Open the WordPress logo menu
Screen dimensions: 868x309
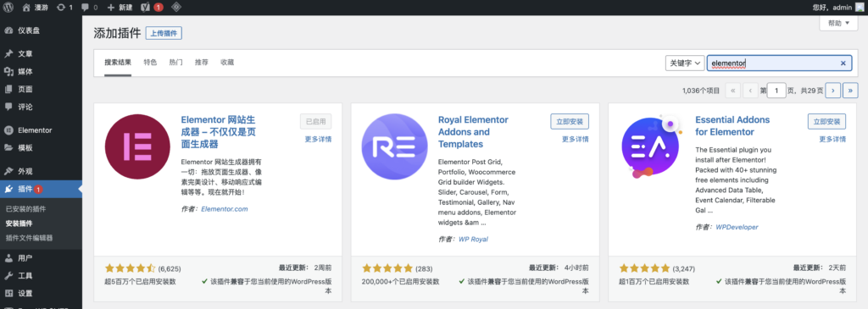point(8,8)
